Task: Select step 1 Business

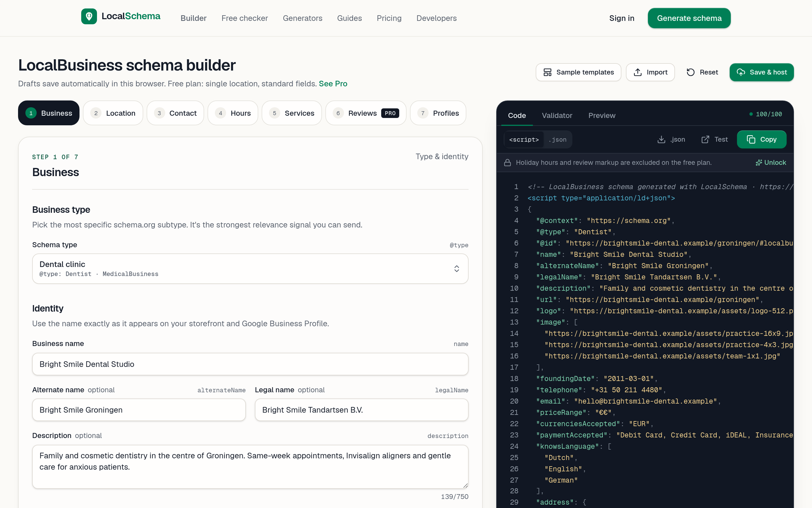Action: [49, 113]
